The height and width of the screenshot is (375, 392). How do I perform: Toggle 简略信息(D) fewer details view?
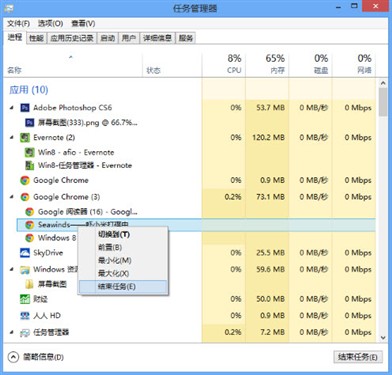click(x=36, y=357)
